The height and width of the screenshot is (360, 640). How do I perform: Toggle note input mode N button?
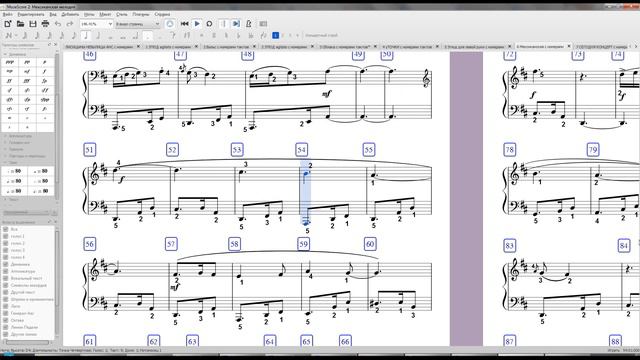point(8,36)
